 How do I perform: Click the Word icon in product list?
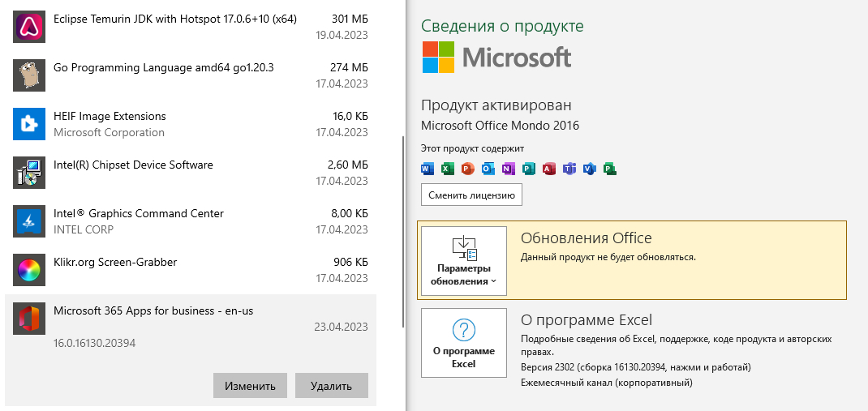point(428,169)
